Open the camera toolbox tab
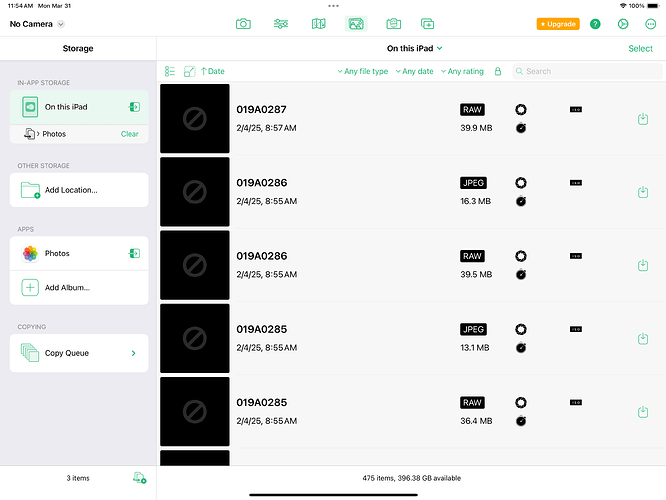Image resolution: width=666 pixels, height=500 pixels. tap(394, 24)
